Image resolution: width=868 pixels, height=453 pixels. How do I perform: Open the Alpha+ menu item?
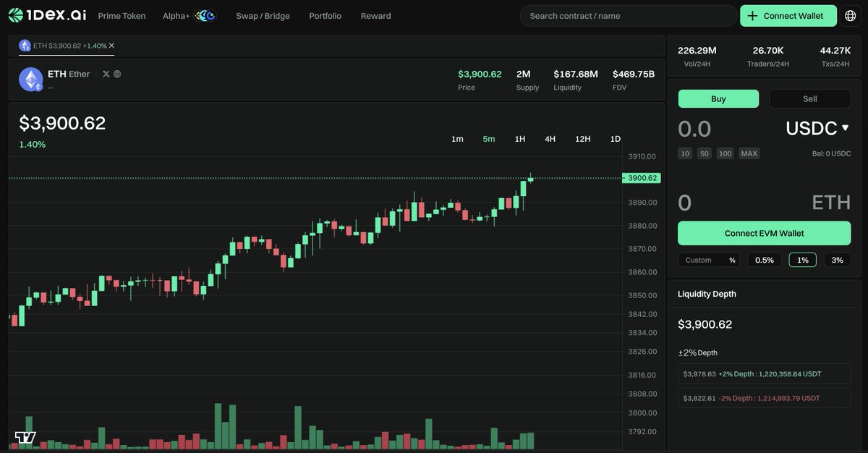coord(175,16)
